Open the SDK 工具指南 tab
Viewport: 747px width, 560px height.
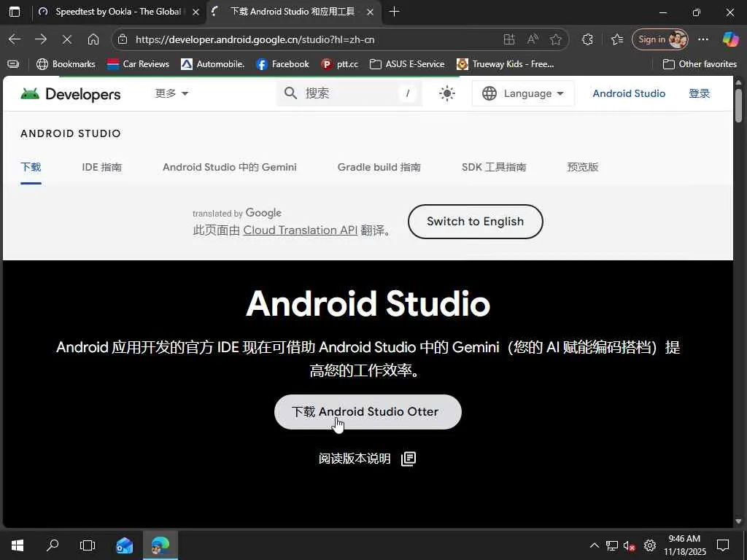coord(494,167)
